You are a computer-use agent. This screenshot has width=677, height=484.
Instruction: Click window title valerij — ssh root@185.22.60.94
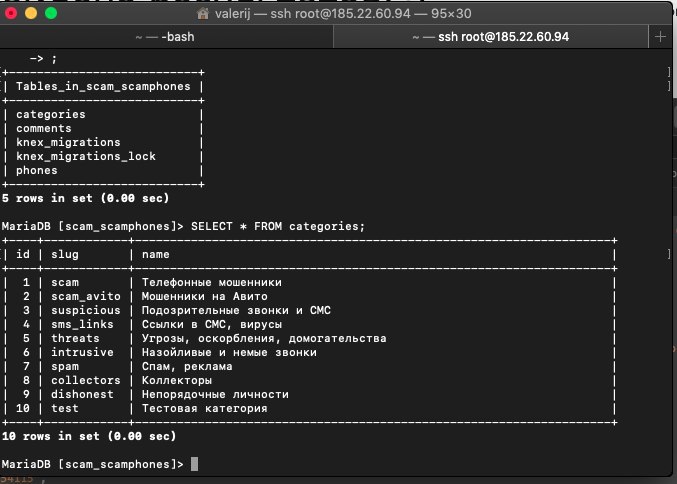tap(343, 14)
